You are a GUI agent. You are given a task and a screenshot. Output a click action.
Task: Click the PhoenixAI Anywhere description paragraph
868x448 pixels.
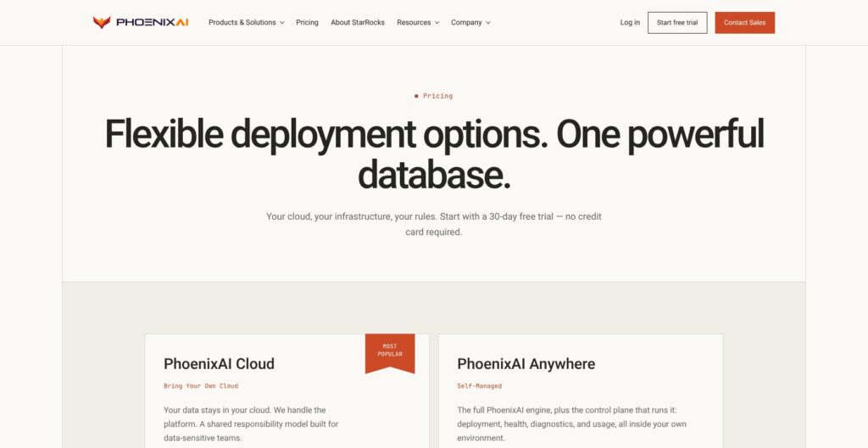pos(572,424)
